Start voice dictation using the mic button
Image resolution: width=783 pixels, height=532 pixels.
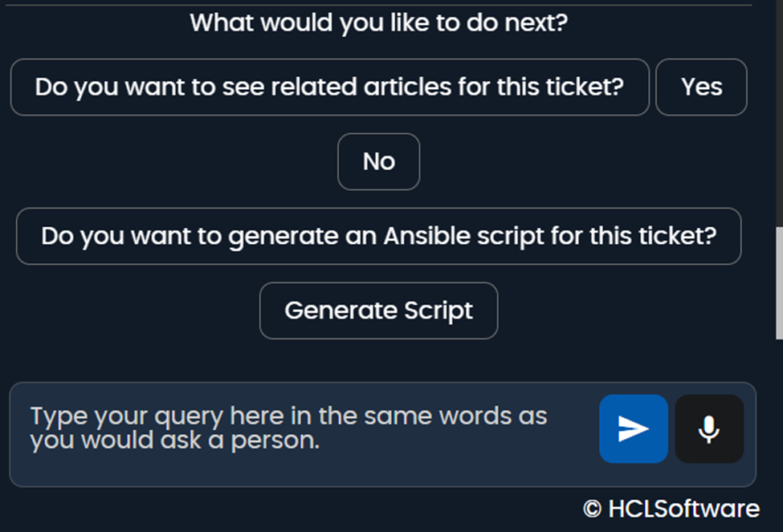(708, 428)
